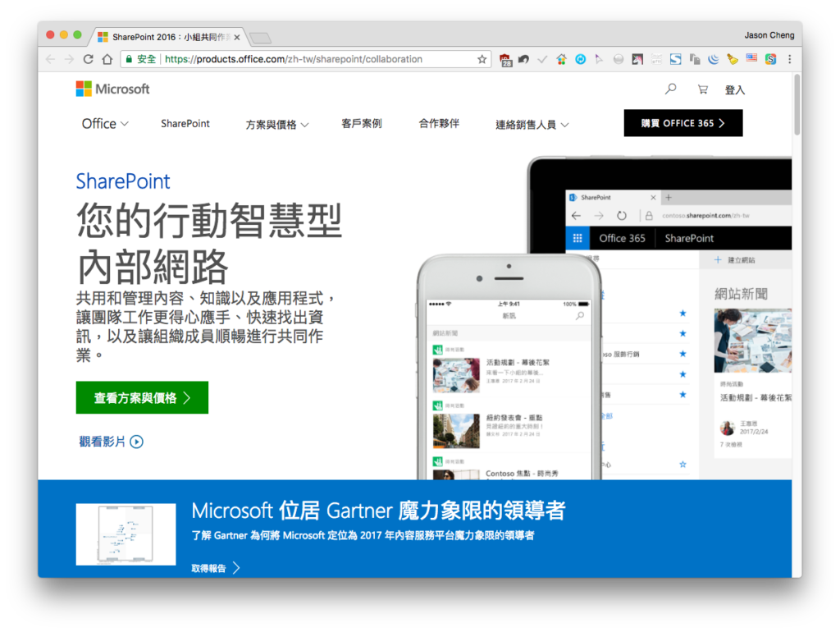
Task: Select the SharePoint 2016 browser tab
Action: [169, 37]
